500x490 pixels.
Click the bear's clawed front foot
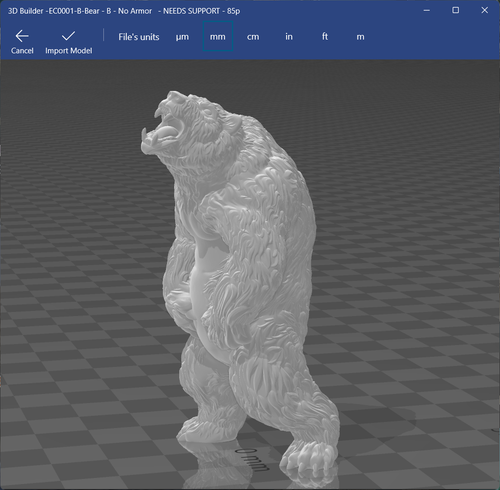(308, 458)
